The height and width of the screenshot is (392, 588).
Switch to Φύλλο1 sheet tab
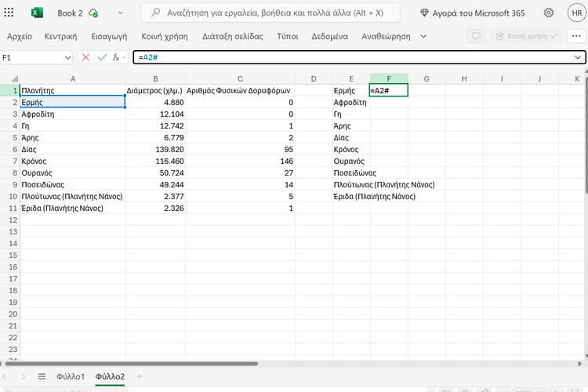tap(71, 377)
